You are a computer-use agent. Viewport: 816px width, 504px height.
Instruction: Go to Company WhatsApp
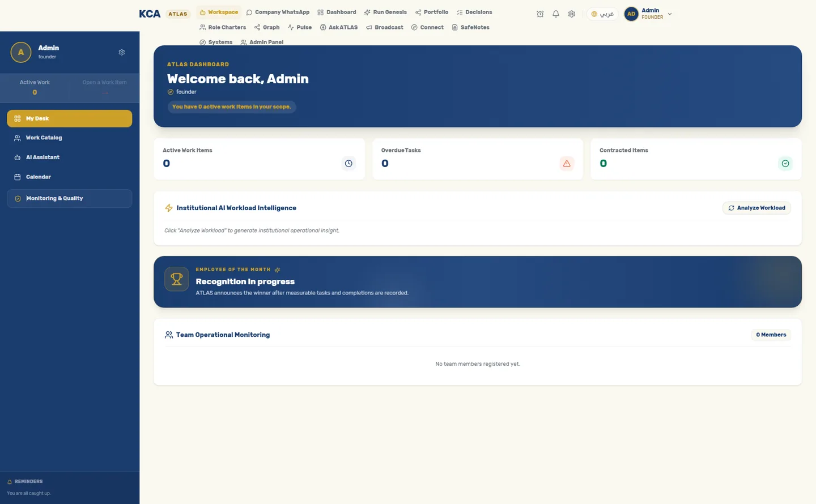(x=278, y=12)
